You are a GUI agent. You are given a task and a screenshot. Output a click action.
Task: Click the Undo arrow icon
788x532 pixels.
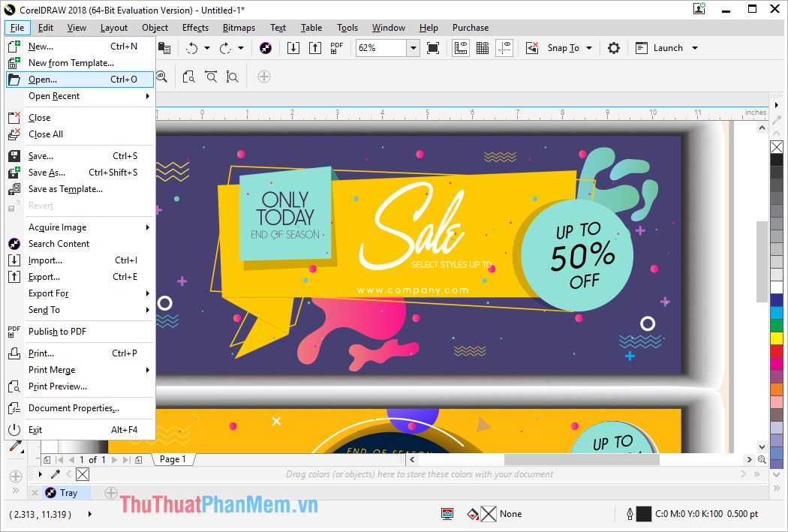click(x=191, y=48)
